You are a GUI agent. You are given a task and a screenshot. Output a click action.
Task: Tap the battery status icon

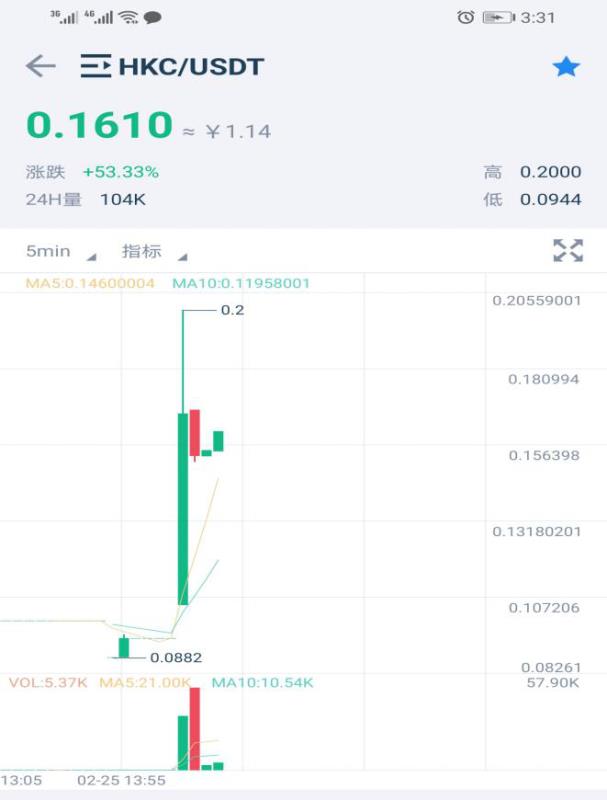497,17
